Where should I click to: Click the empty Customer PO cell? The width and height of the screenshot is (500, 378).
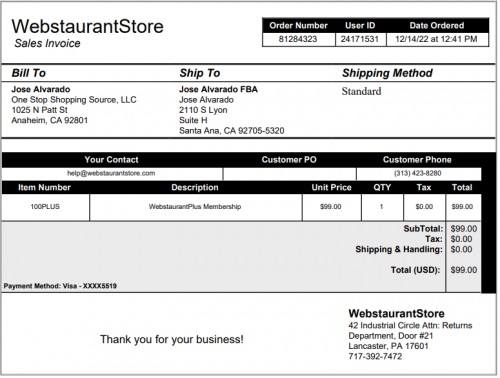point(290,174)
